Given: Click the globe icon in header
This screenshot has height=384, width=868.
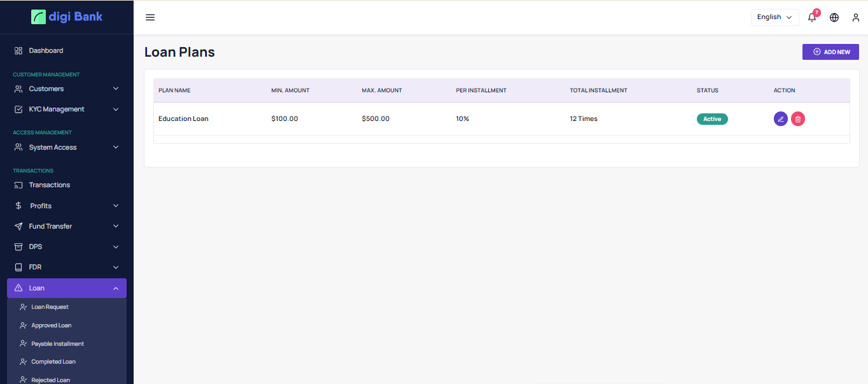Looking at the screenshot, I should (834, 17).
